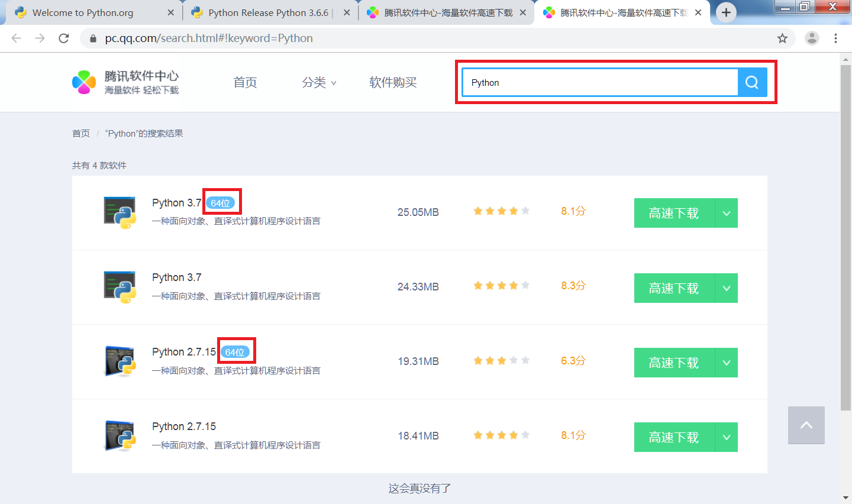852x504 pixels.
Task: Click the 共有 4 款软件 result count
Action: (x=99, y=165)
